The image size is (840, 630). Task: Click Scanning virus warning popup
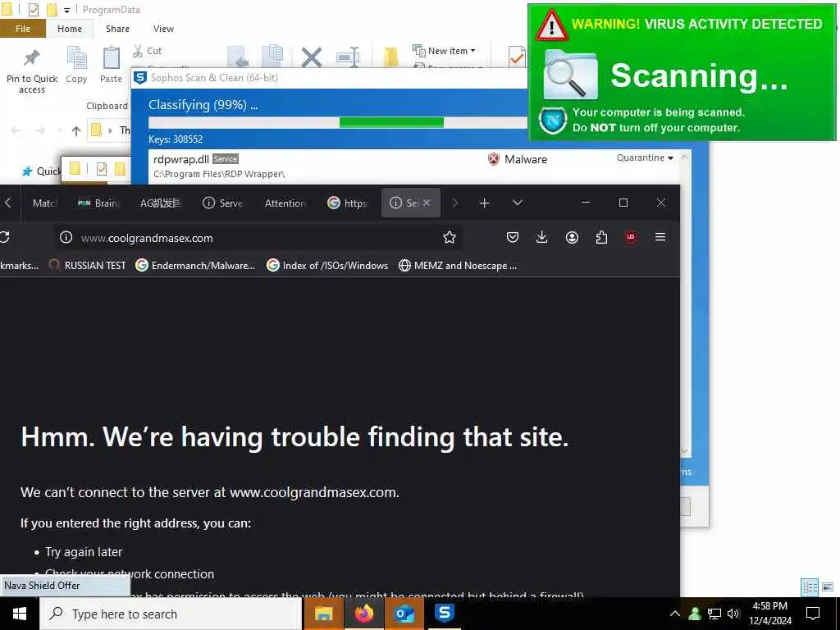coord(682,72)
